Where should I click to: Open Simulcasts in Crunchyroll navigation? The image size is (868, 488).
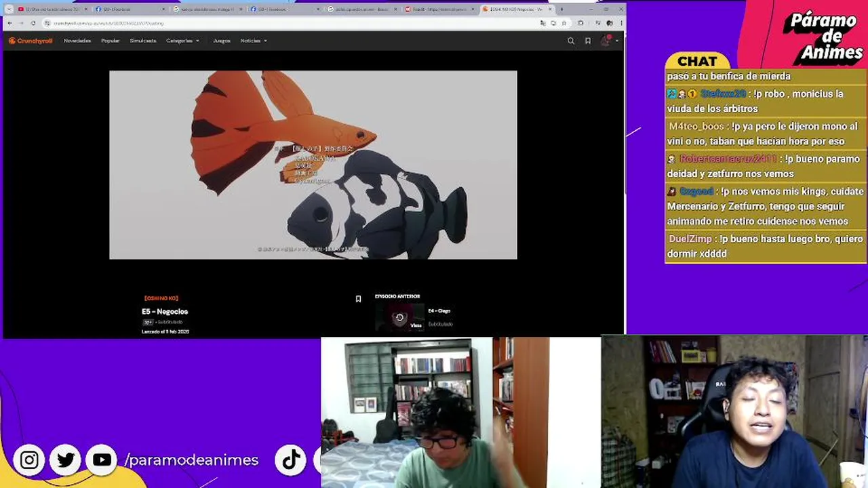(143, 41)
